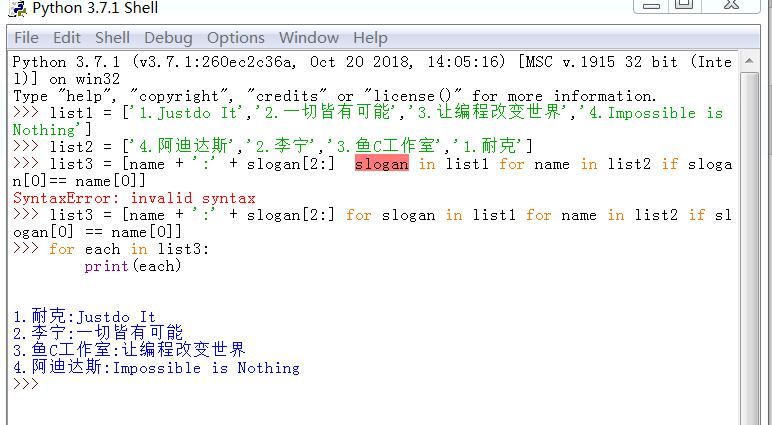The width and height of the screenshot is (772, 425).
Task: Open the Debug menu
Action: [x=168, y=38]
